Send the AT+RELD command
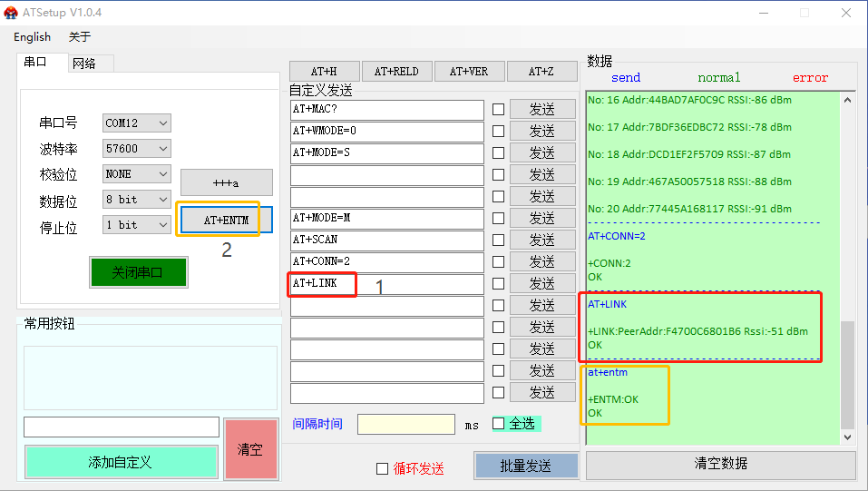Screen dimensions: 868x491 point(396,72)
